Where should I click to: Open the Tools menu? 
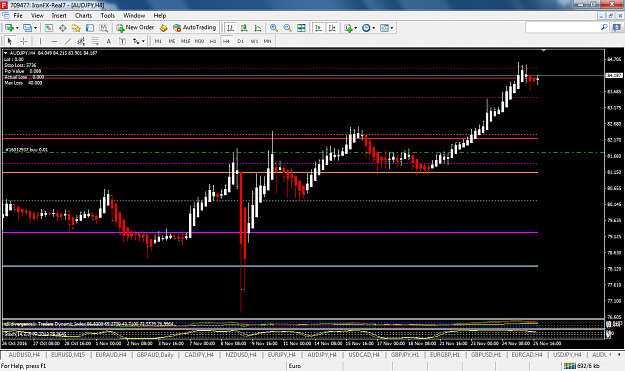click(108, 16)
